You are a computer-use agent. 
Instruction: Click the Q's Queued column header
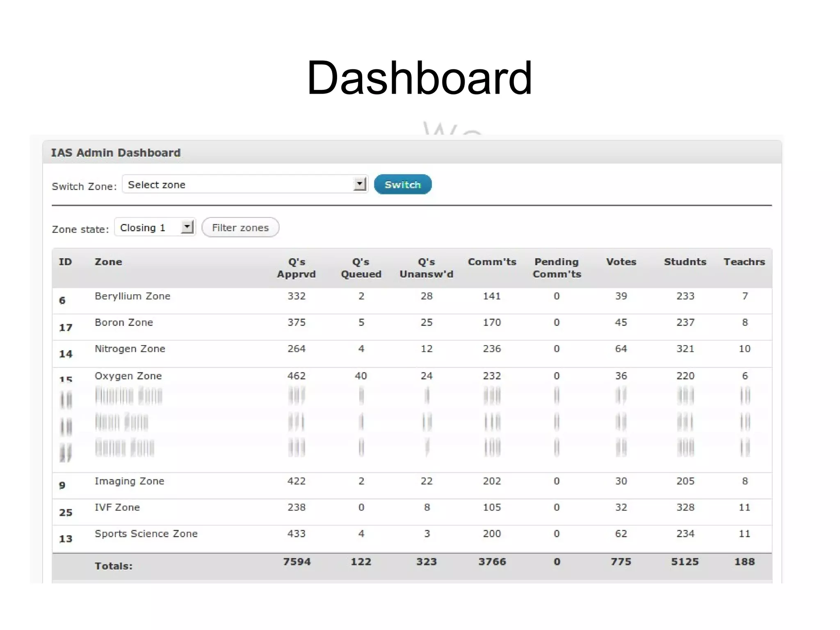pyautogui.click(x=361, y=268)
